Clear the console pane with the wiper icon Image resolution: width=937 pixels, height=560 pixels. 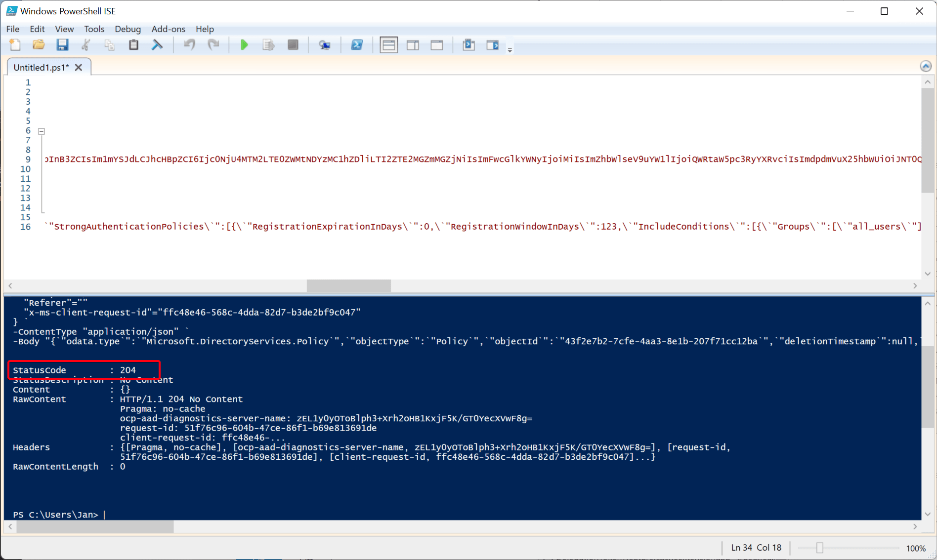click(x=157, y=45)
